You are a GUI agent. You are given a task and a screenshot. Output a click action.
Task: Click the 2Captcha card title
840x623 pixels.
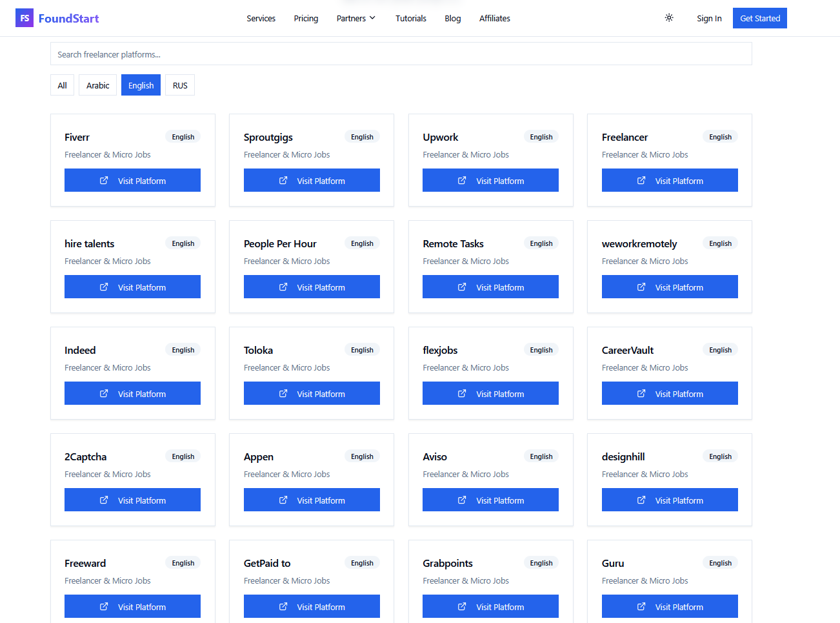[x=85, y=456]
